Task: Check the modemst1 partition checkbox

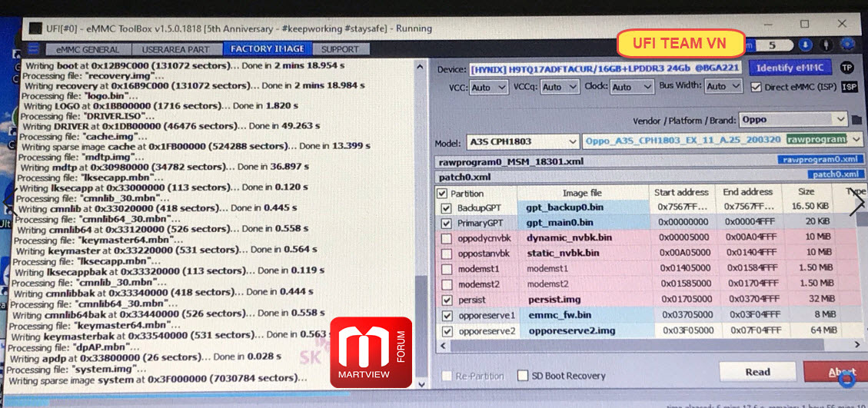Action: (446, 269)
